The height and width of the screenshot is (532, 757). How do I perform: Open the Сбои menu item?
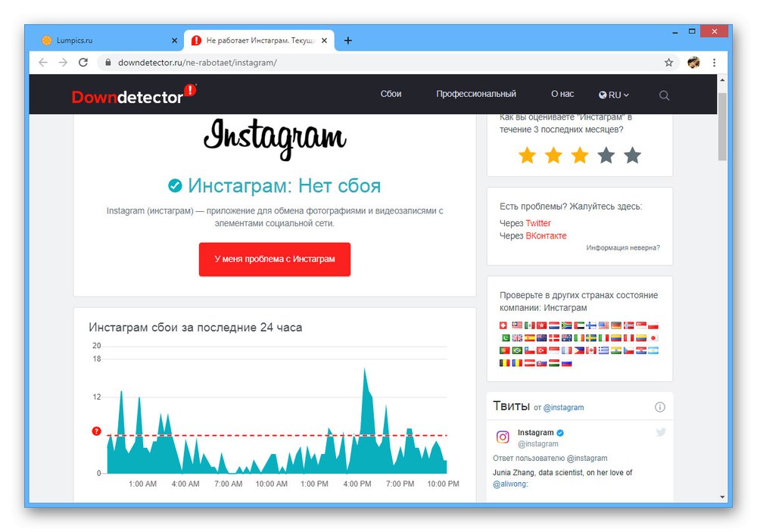(x=391, y=94)
